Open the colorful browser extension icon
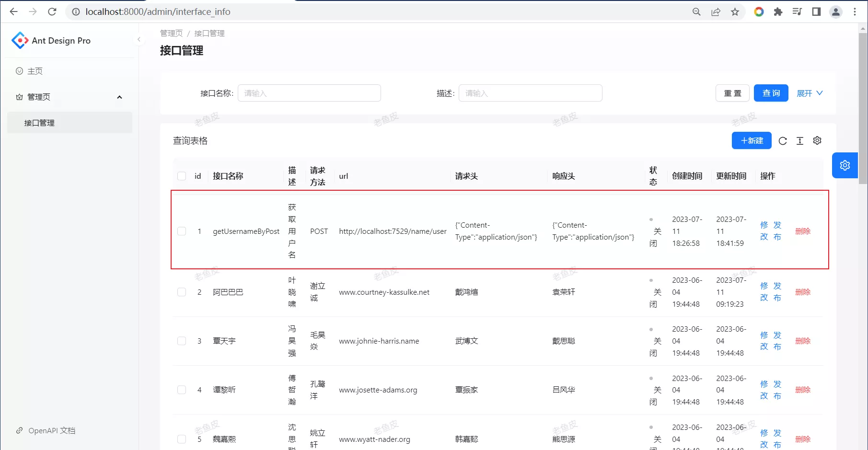Viewport: 868px width, 450px height. [759, 12]
